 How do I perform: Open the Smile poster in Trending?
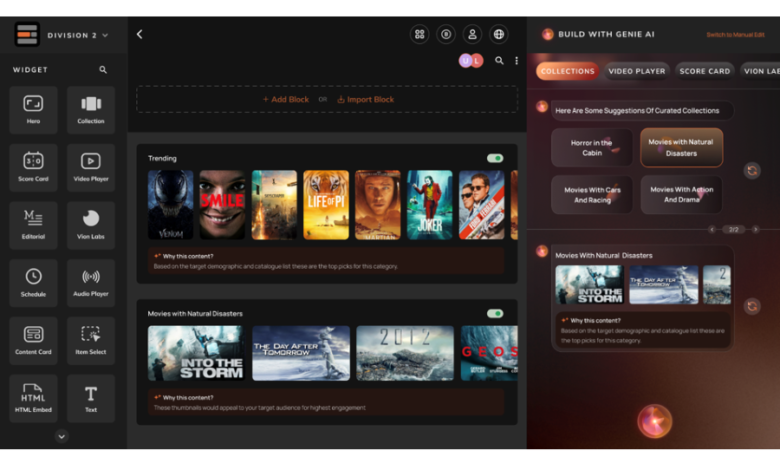tap(222, 205)
